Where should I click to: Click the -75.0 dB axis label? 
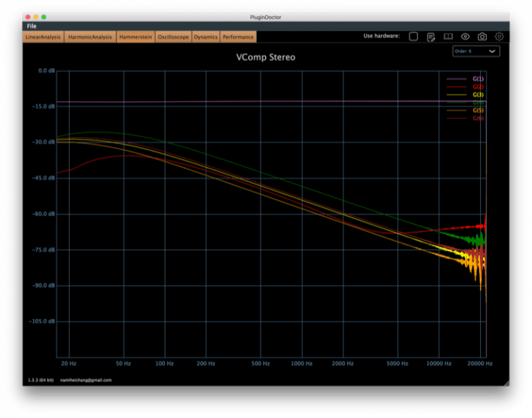point(44,250)
